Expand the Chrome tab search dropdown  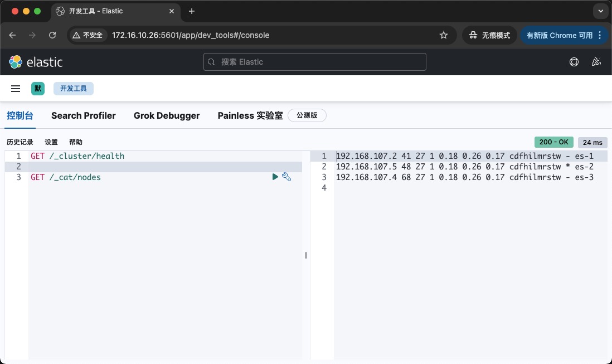pos(600,11)
